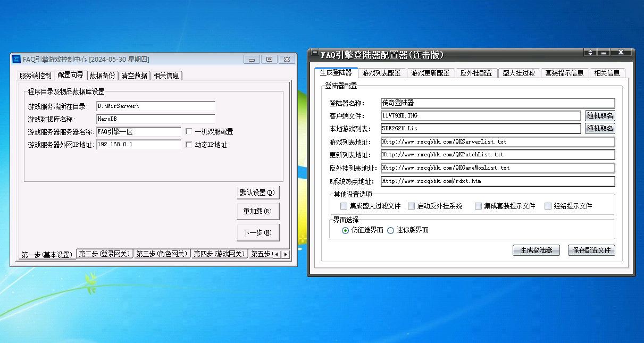Switch to the 游戏列表配置 tab
Screen dimensions: 644x343
[x=381, y=73]
